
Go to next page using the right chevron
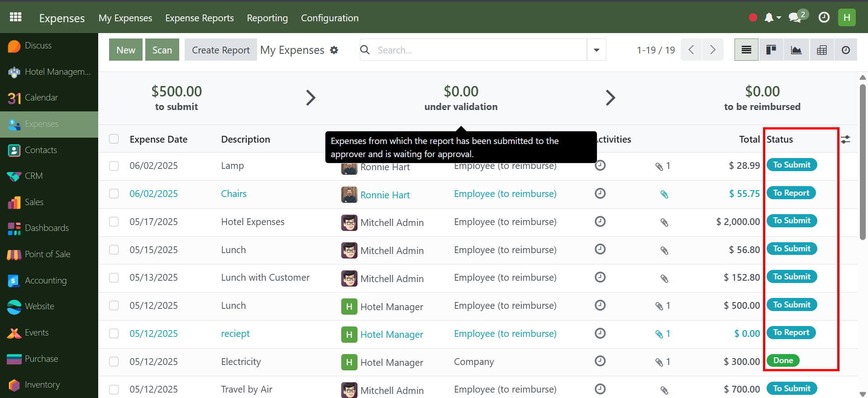coord(713,50)
